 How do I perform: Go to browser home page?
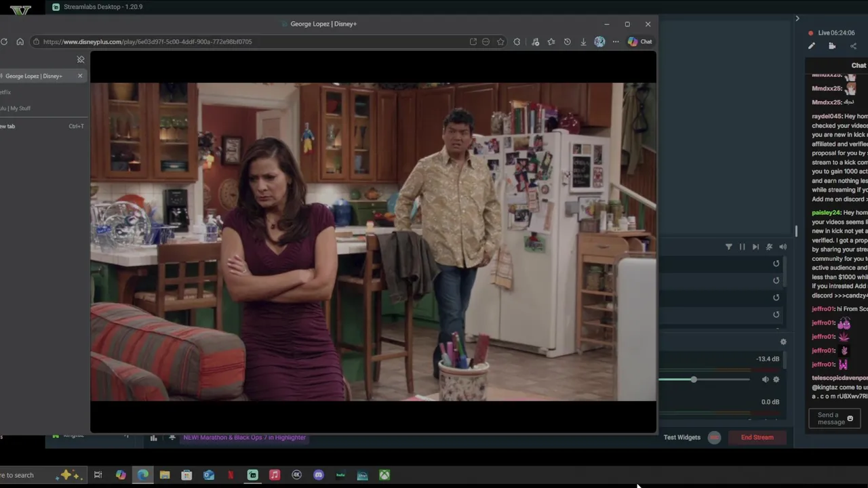click(20, 42)
